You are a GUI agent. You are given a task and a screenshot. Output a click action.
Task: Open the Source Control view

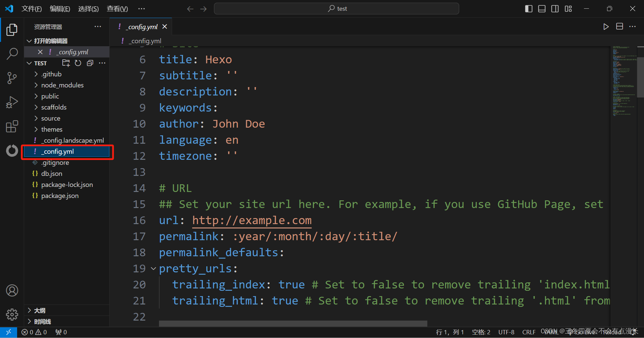click(x=12, y=78)
